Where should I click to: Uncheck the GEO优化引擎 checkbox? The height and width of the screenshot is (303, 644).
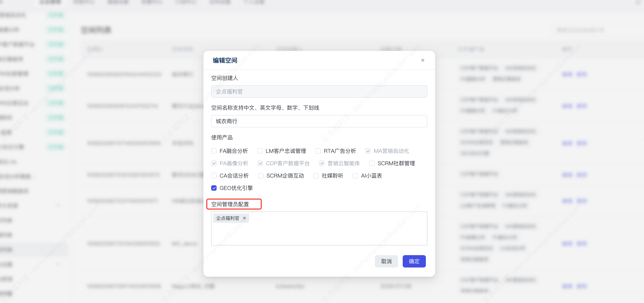pyautogui.click(x=214, y=188)
